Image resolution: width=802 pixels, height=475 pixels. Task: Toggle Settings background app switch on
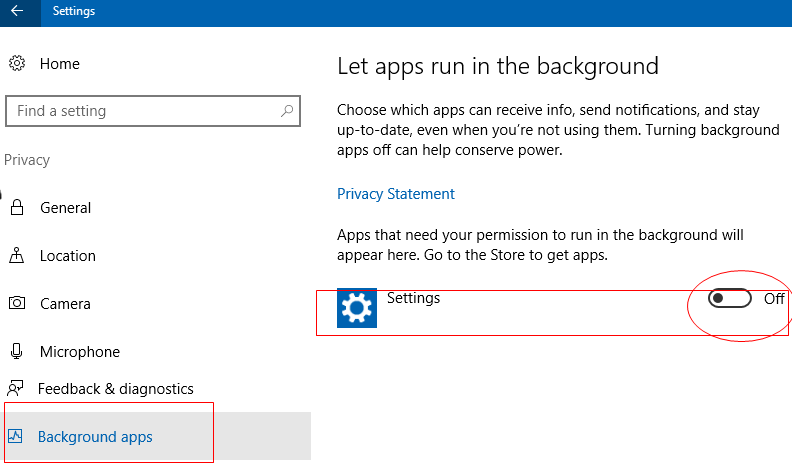coord(729,298)
